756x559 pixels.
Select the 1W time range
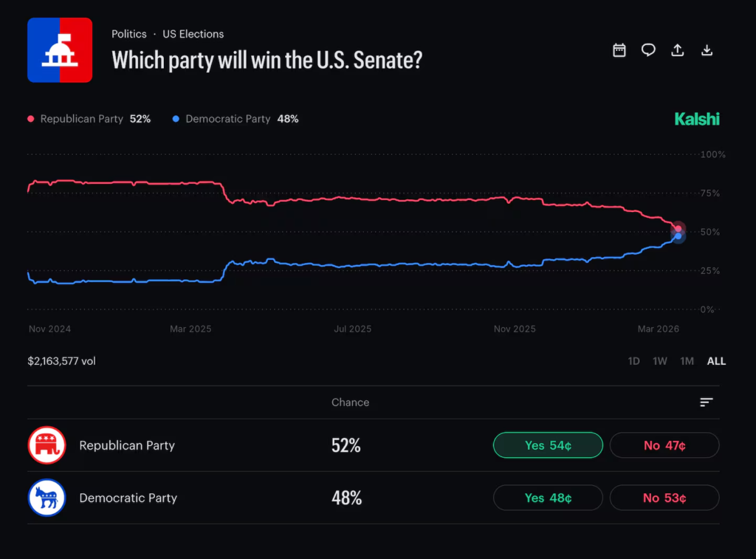click(x=660, y=361)
